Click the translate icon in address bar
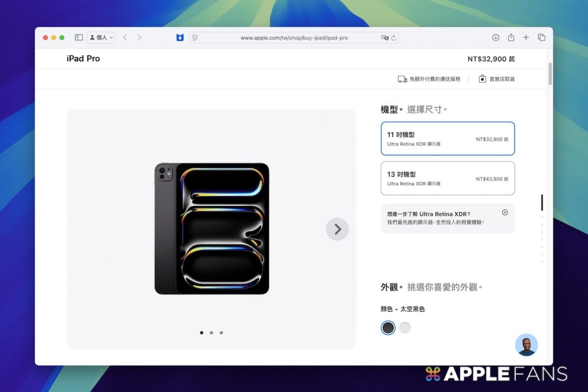588x392 pixels. point(384,38)
